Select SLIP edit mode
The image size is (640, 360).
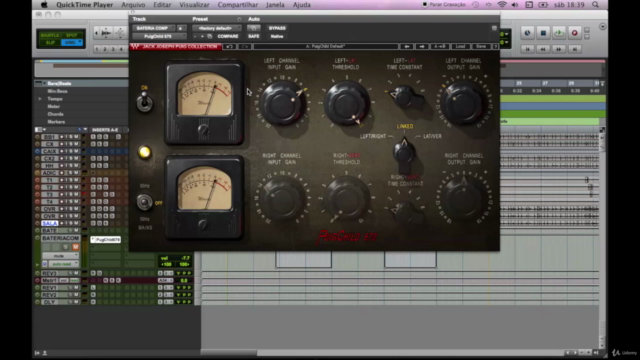point(50,42)
